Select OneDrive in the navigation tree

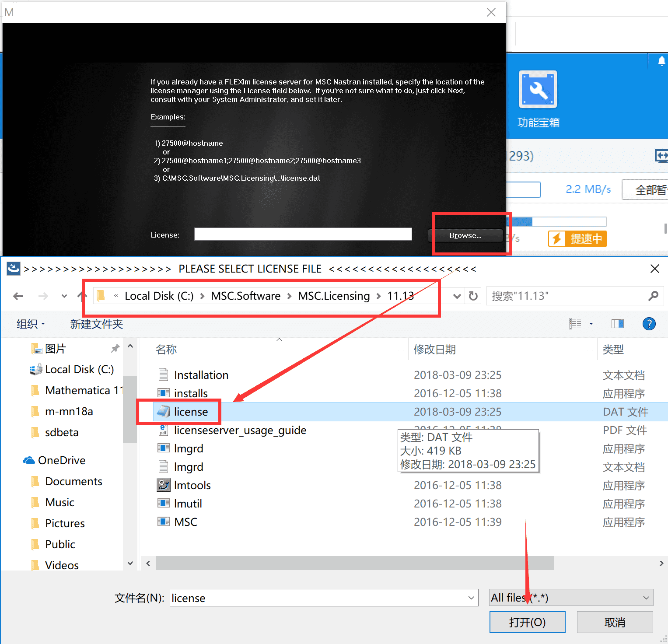[x=62, y=460]
